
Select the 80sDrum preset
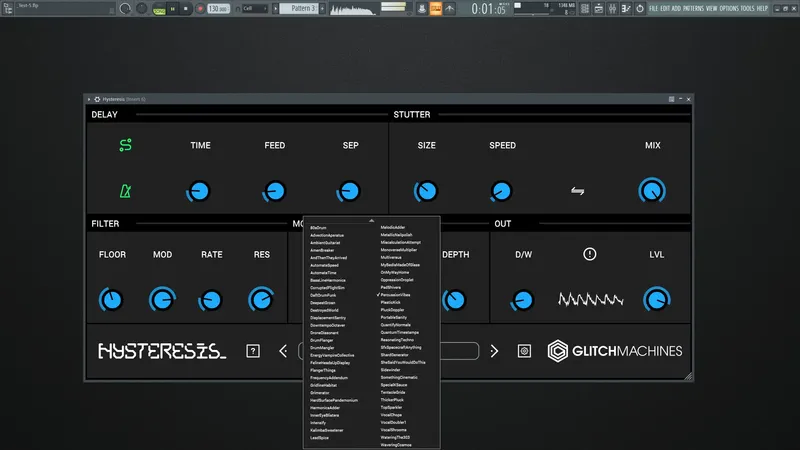click(318, 228)
